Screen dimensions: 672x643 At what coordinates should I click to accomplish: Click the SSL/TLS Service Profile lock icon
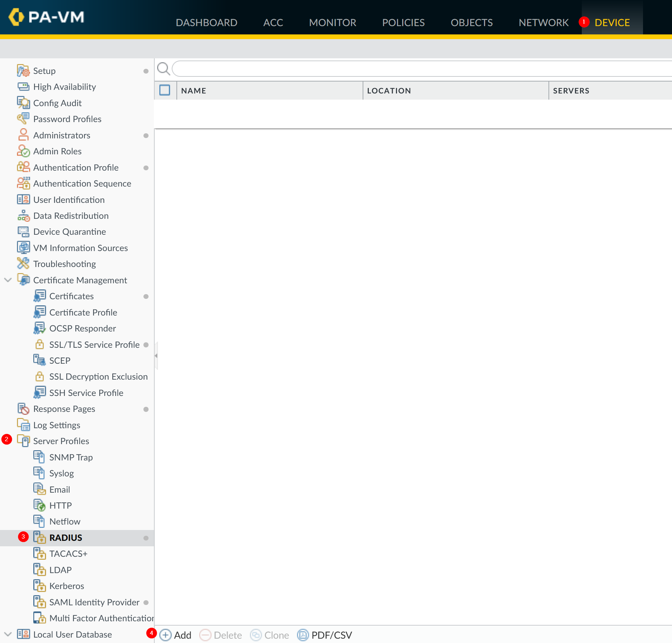pos(39,345)
